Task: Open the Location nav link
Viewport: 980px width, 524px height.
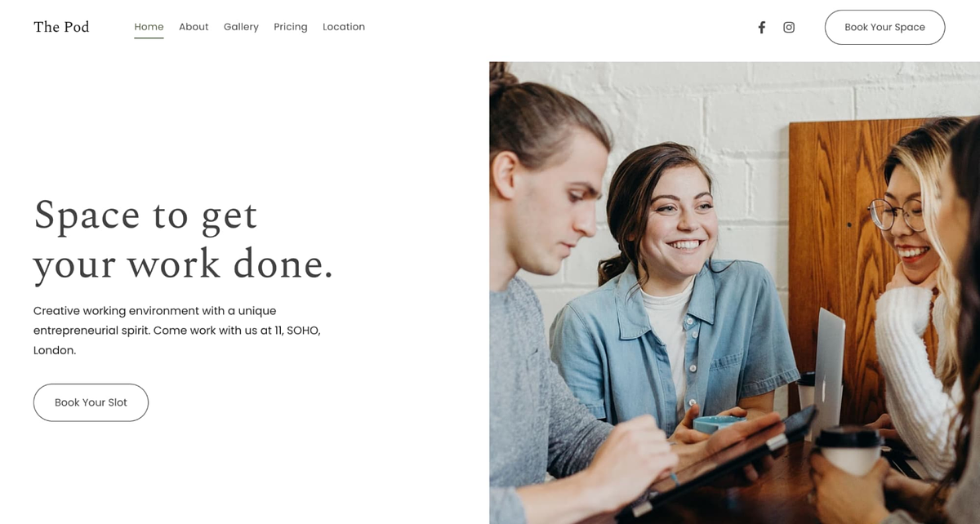Action: click(344, 27)
